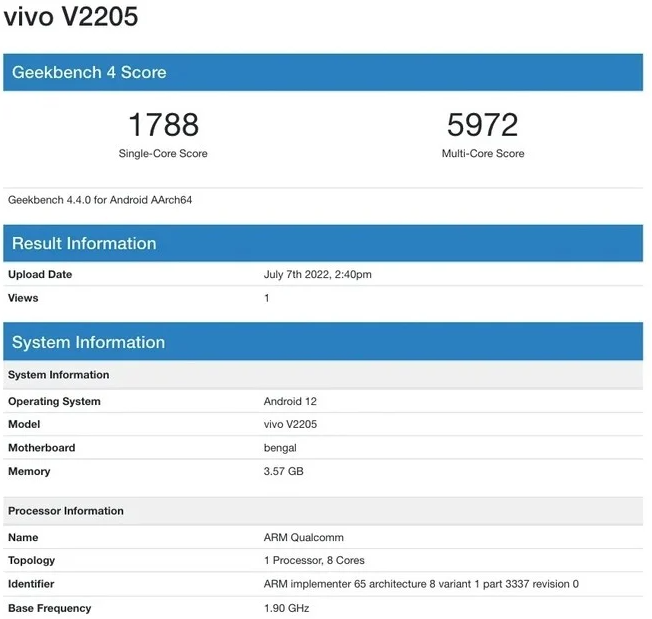Select the 'Geekbench 4 Score' header
The width and height of the screenshot is (652, 619).
(323, 72)
